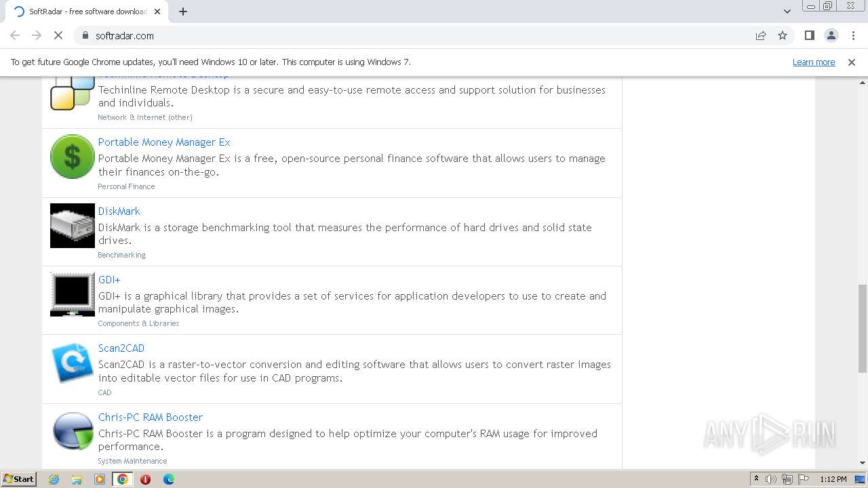Click the Chrome taskbar icon
868x488 pixels.
click(x=123, y=479)
